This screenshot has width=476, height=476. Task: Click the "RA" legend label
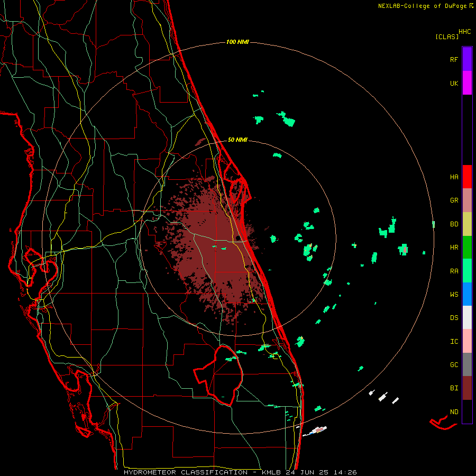(x=454, y=271)
